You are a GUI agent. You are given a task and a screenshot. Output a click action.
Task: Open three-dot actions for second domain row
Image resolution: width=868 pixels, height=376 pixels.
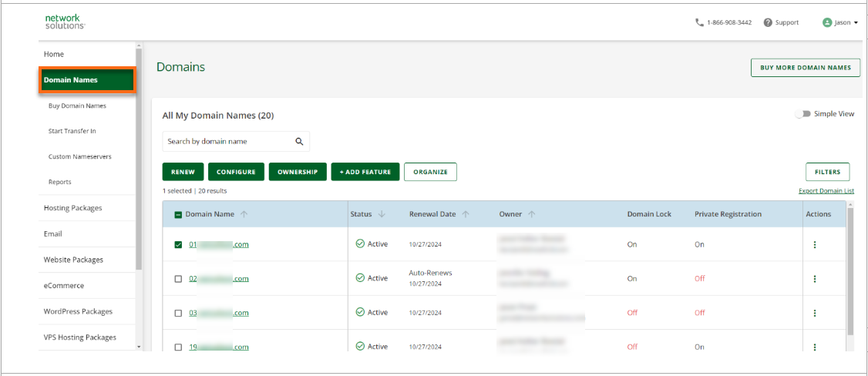pos(815,279)
